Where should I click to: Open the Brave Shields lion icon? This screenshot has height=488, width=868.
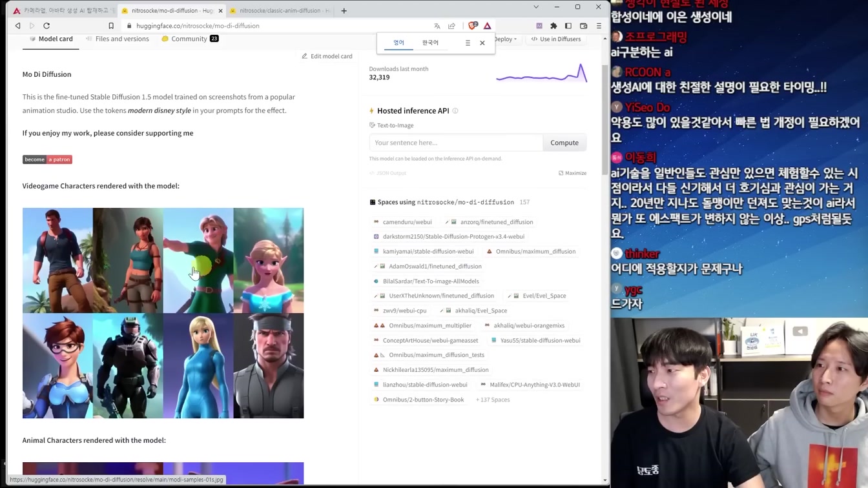pyautogui.click(x=473, y=26)
